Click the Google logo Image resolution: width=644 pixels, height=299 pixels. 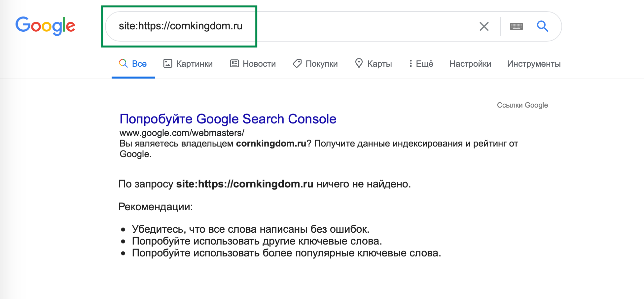coord(45,26)
